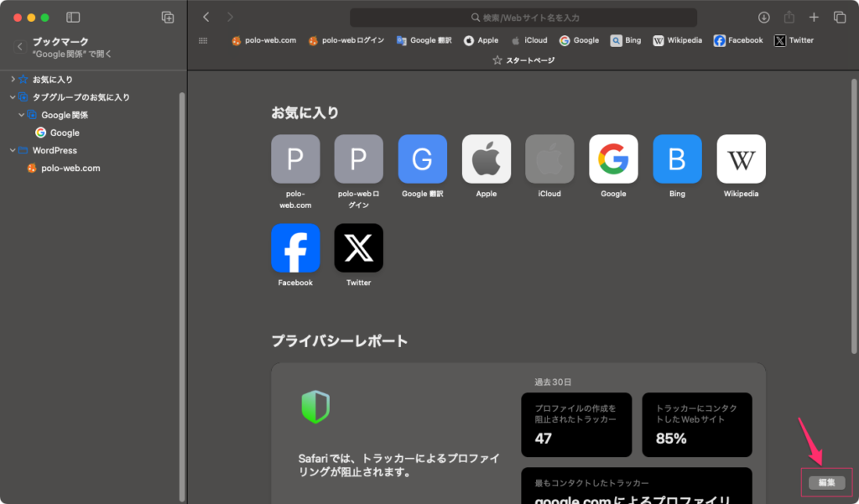
Task: Show the tab overview
Action: click(x=839, y=18)
